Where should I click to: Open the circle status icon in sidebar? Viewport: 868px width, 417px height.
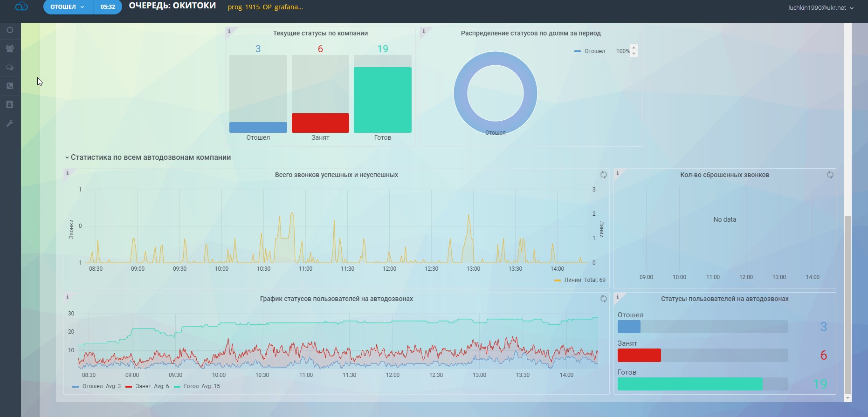(10, 30)
